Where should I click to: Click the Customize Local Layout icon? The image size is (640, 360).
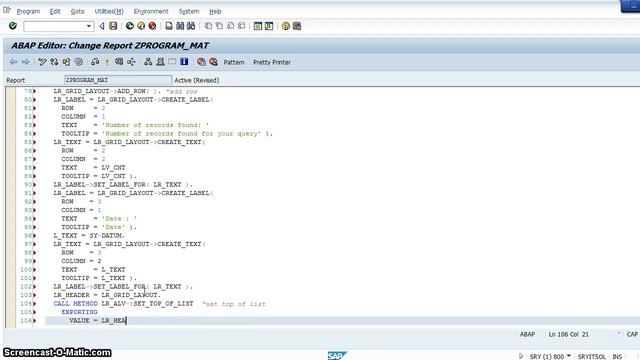(297, 26)
